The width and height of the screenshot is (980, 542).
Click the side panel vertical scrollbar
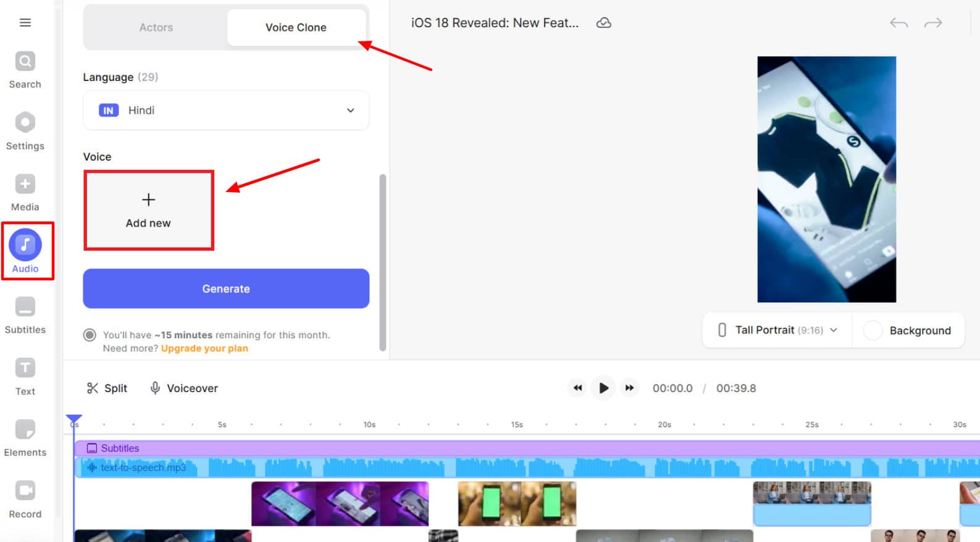[x=383, y=262]
